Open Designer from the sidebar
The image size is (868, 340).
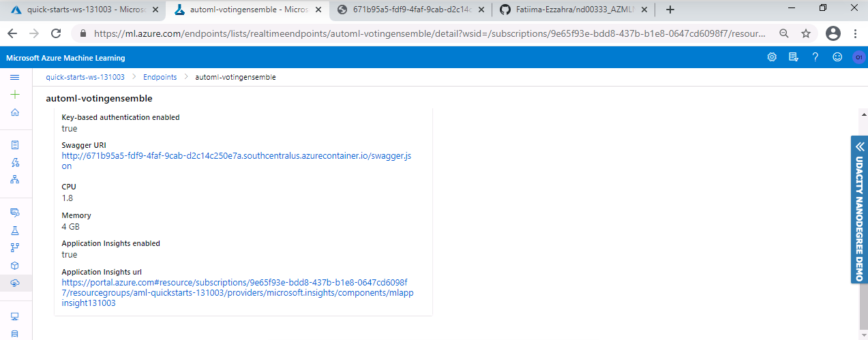click(15, 180)
